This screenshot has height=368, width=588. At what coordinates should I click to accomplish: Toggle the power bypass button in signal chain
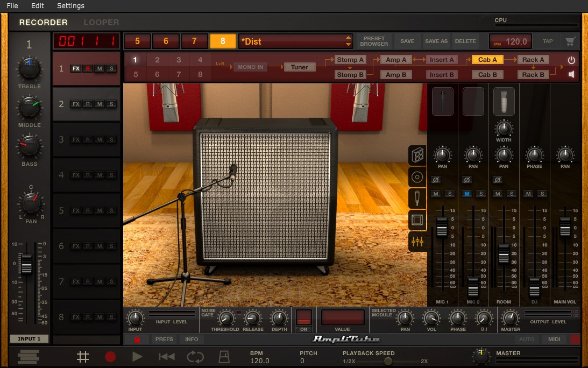(571, 60)
